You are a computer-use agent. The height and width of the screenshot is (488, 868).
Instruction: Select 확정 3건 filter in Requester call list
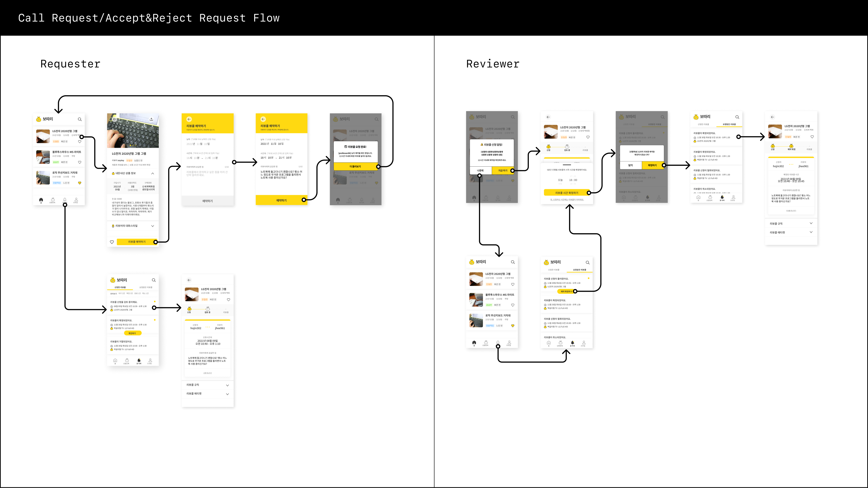pos(129,293)
